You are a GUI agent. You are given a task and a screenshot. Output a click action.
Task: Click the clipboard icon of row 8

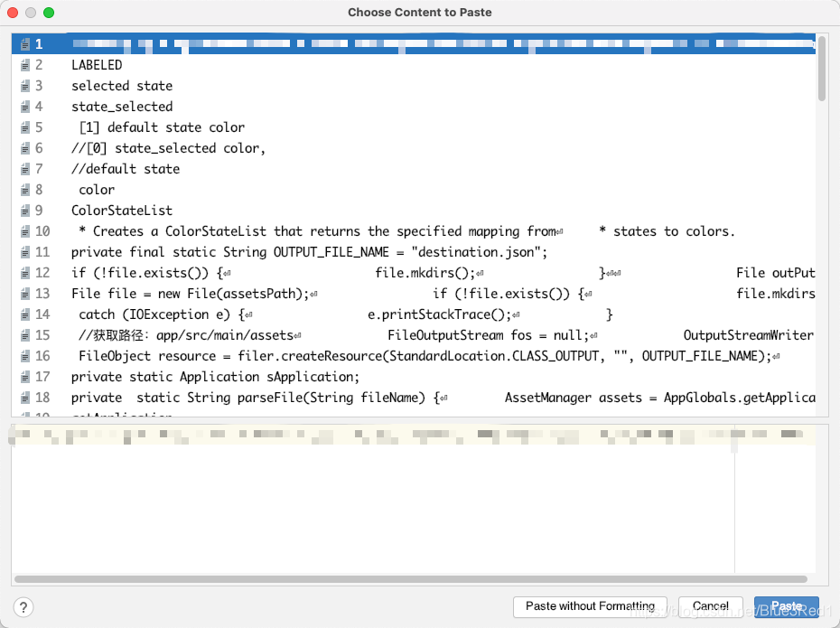pos(25,190)
